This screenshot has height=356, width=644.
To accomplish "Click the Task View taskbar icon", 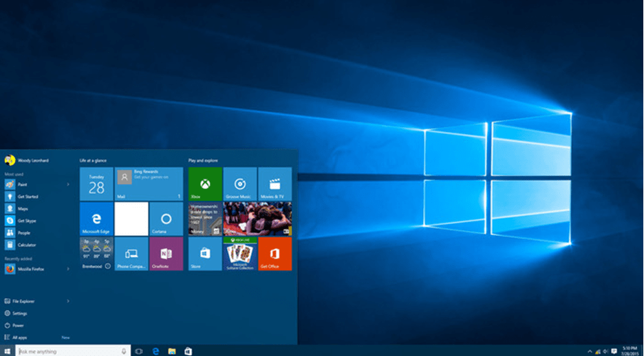I will coord(139,351).
